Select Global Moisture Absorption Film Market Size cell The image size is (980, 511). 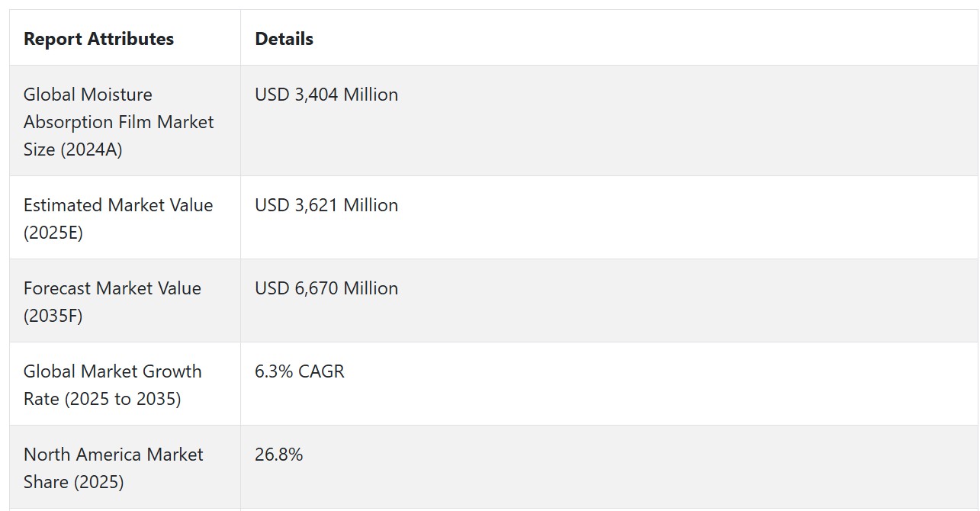coord(125,121)
